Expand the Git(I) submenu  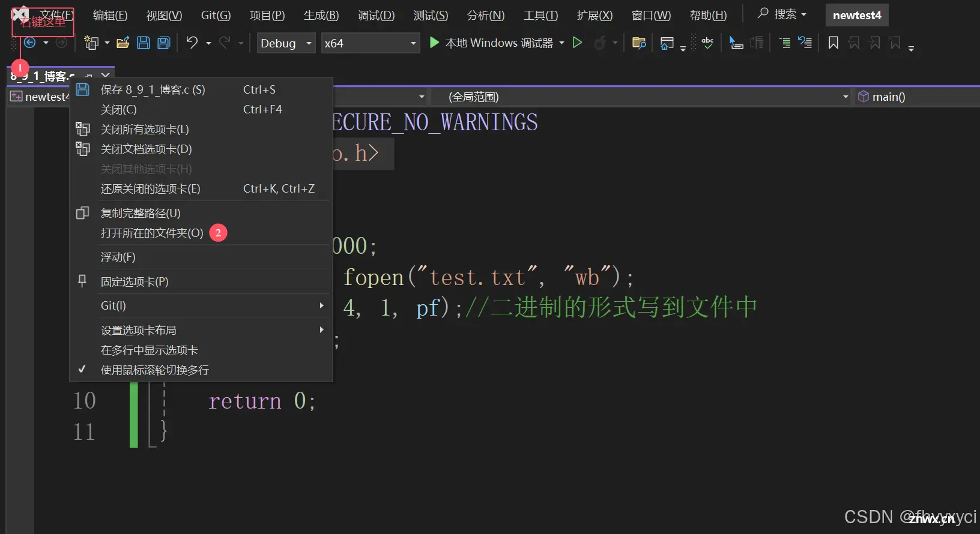(x=201, y=305)
